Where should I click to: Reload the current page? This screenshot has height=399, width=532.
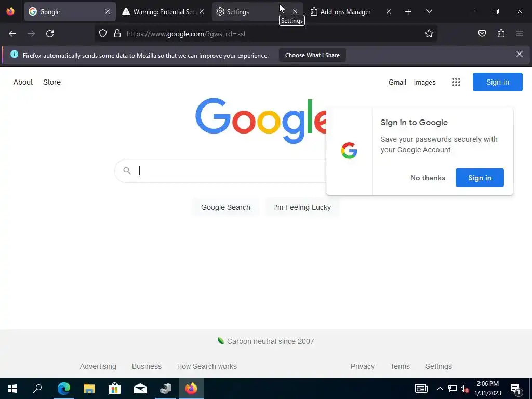point(50,34)
